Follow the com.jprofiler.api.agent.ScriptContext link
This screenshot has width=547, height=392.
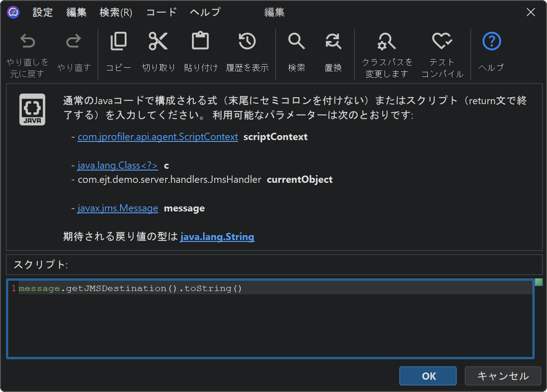tap(157, 137)
